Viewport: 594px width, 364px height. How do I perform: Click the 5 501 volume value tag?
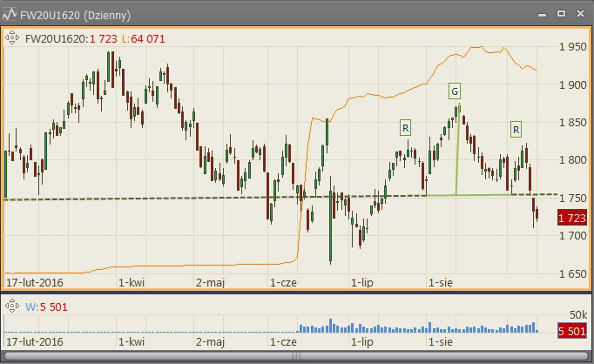572,331
